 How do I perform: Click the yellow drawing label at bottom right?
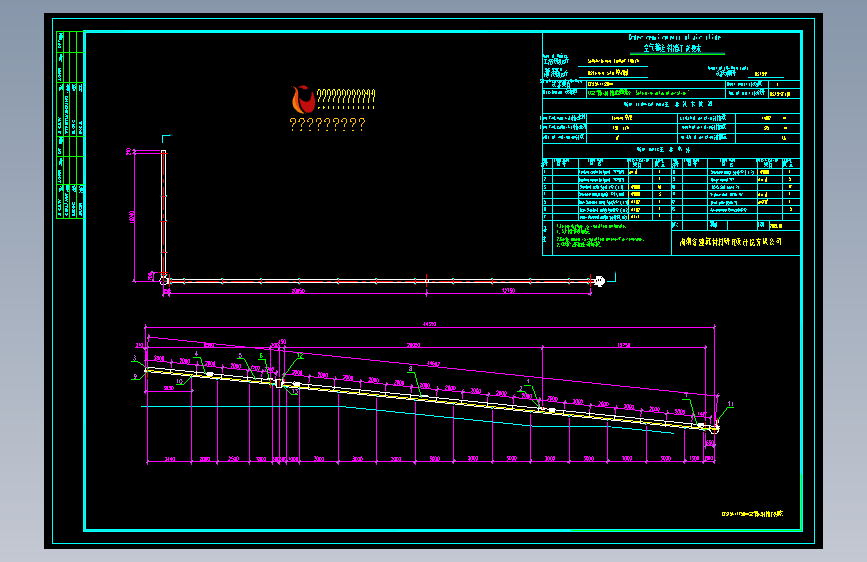753,514
